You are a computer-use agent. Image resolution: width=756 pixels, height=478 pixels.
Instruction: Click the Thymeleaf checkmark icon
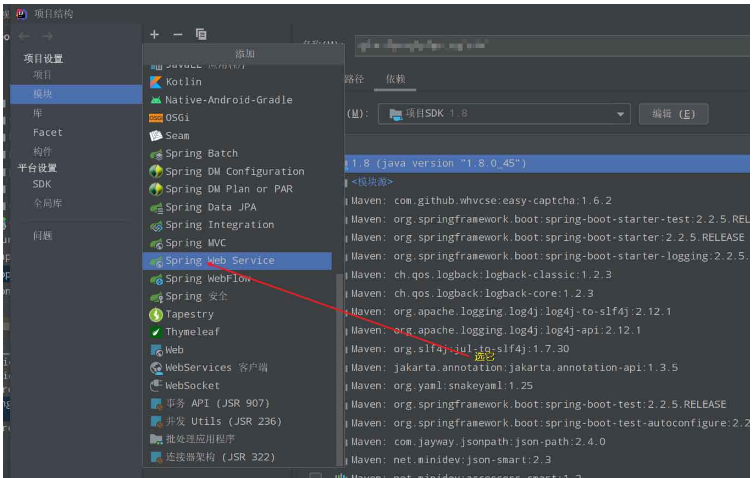[156, 332]
